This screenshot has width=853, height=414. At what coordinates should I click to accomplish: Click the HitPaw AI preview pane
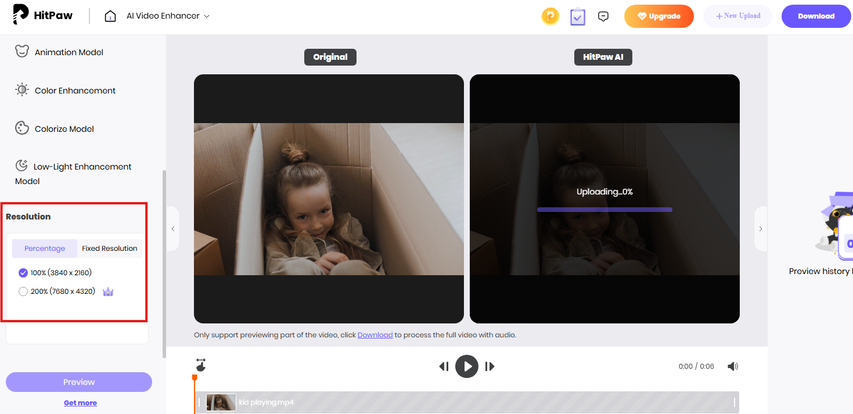[604, 199]
